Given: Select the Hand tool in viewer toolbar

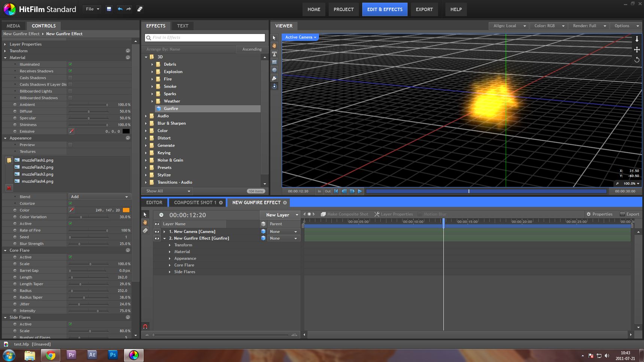Looking at the screenshot, I should pyautogui.click(x=274, y=46).
